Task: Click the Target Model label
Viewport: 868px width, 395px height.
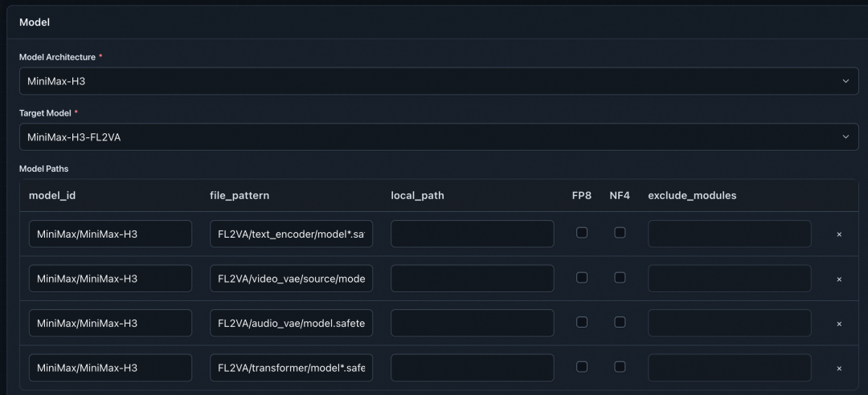Action: tap(45, 113)
